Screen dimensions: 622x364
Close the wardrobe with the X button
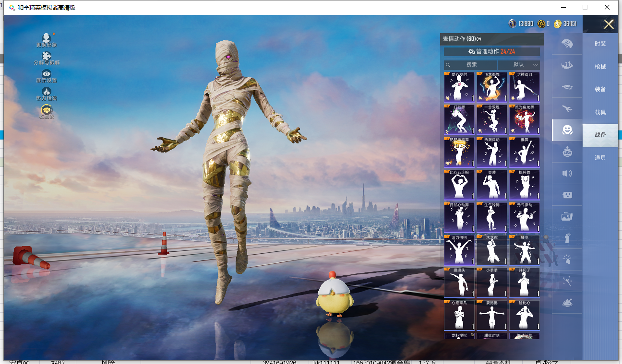click(609, 24)
